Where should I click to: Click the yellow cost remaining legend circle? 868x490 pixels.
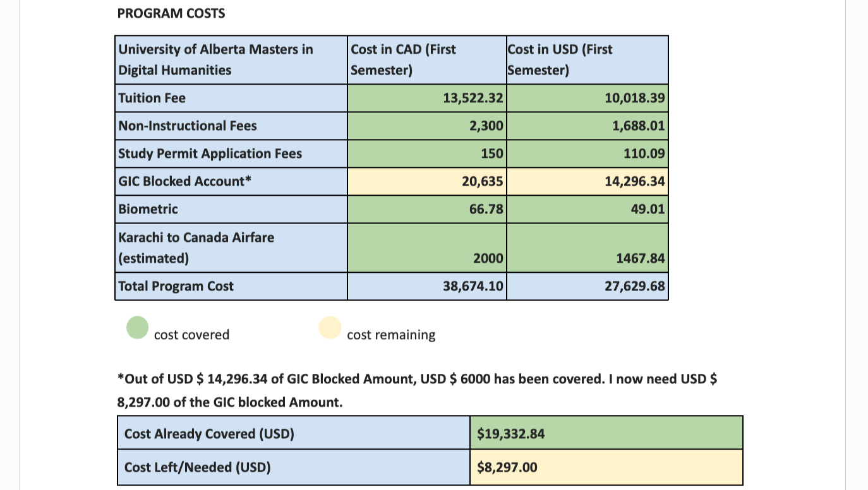330,328
